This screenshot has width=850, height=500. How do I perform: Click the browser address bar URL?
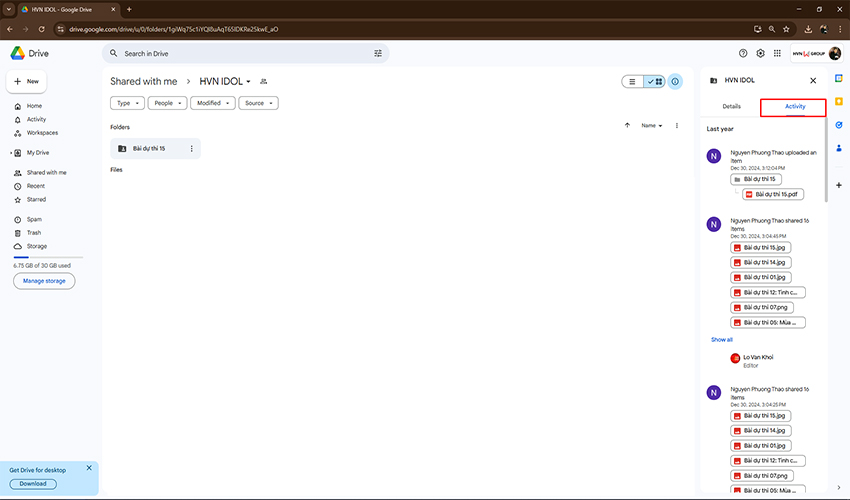point(173,29)
